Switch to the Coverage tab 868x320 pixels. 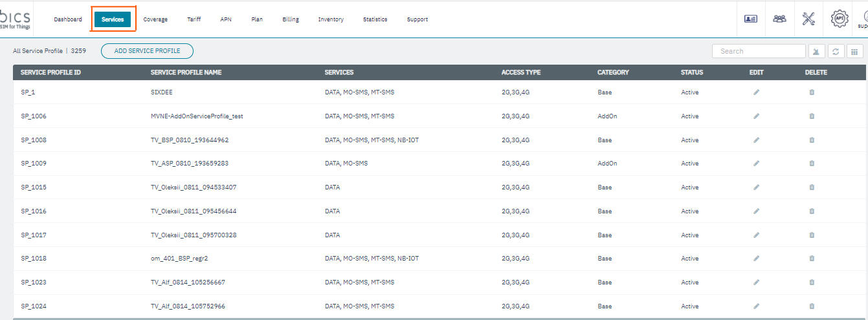[x=155, y=19]
